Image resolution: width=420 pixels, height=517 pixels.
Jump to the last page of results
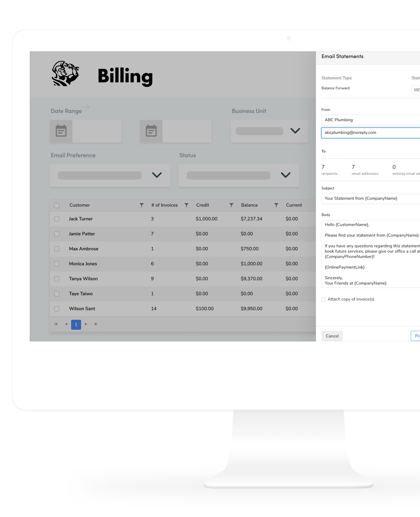(x=96, y=324)
